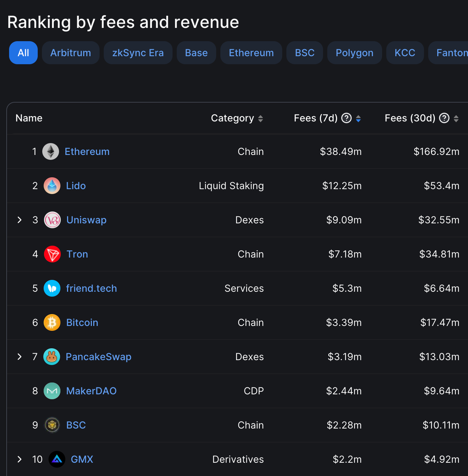Image resolution: width=468 pixels, height=476 pixels.
Task: Expand the GMX row
Action: click(x=20, y=459)
